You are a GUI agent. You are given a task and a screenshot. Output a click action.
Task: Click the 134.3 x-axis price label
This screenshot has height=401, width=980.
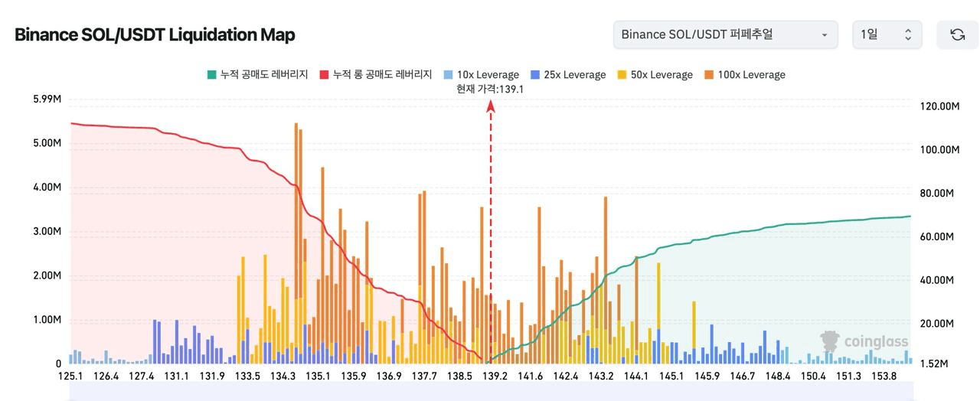283,376
